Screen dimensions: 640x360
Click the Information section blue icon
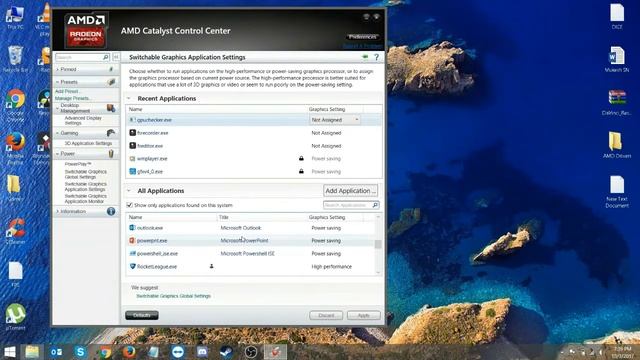pyautogui.click(x=111, y=211)
